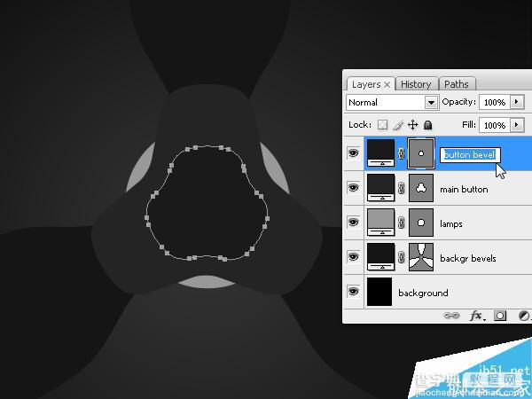Image resolution: width=532 pixels, height=399 pixels.
Task: Select the background layer name
Action: (x=423, y=293)
